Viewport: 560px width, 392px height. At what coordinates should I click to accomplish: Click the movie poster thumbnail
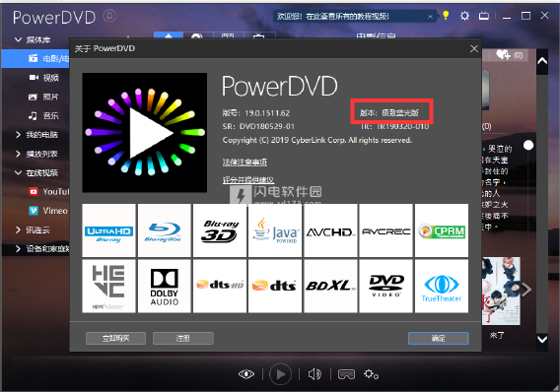[x=501, y=292]
